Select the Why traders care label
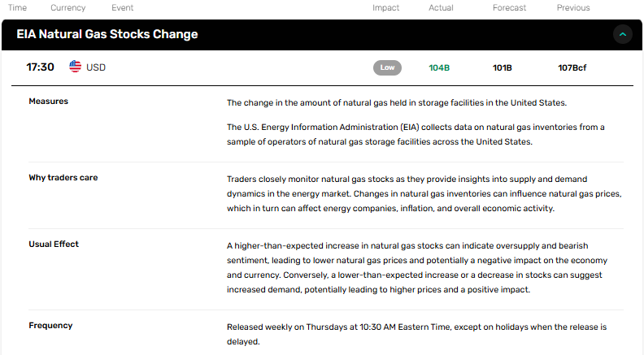The image size is (644, 355). 63,178
